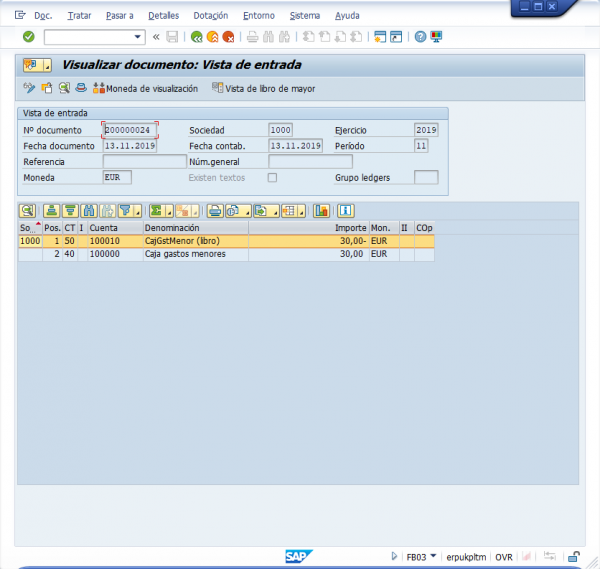This screenshot has height=569, width=600.
Task: Expand services for object dropdown arrow
Action: coord(47,65)
